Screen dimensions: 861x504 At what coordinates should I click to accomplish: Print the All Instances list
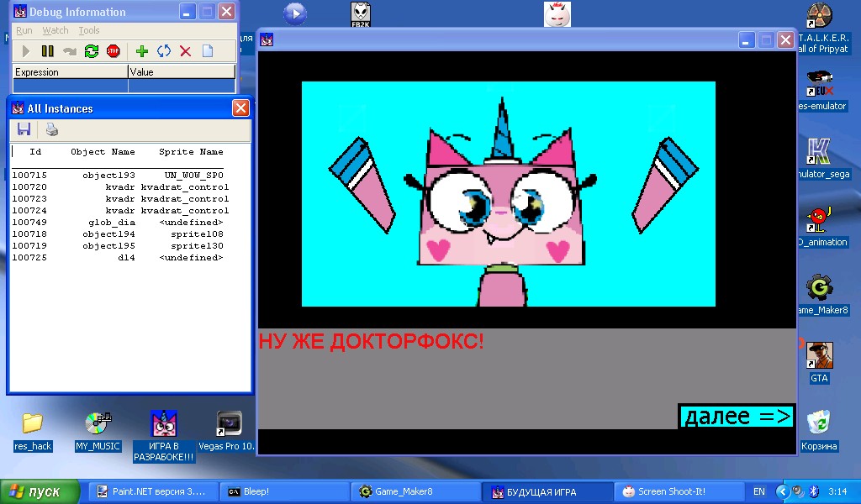[51, 129]
